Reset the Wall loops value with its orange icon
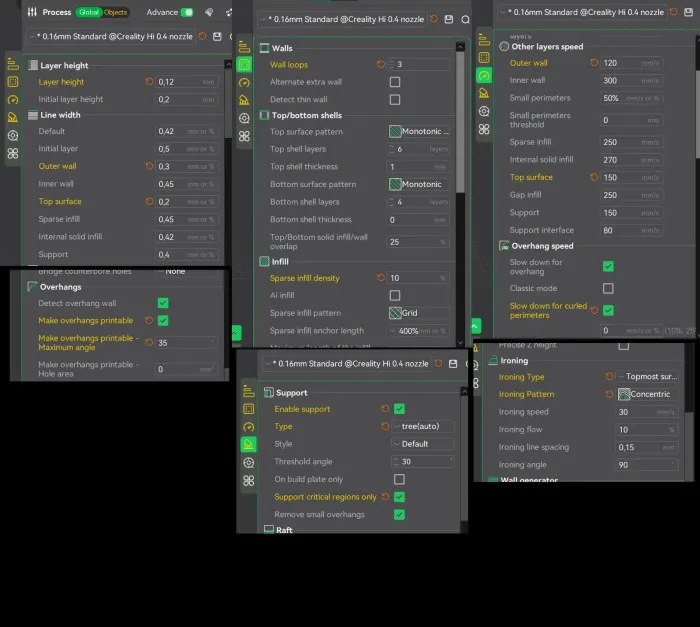The image size is (700, 627). pyautogui.click(x=380, y=65)
